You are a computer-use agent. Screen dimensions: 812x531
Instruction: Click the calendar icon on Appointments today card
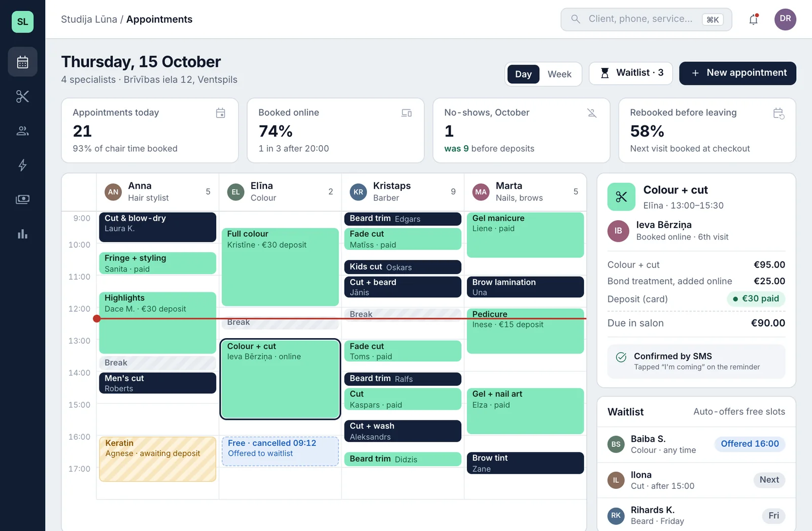pos(221,113)
